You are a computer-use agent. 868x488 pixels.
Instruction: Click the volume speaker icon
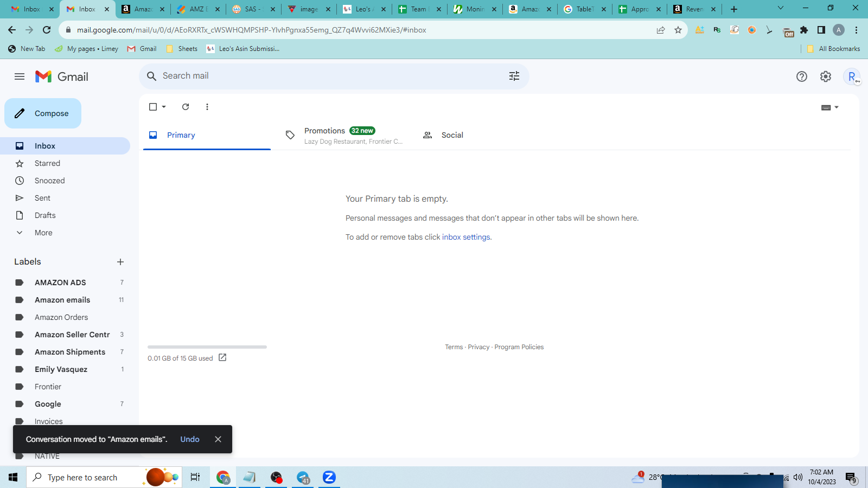point(797,477)
